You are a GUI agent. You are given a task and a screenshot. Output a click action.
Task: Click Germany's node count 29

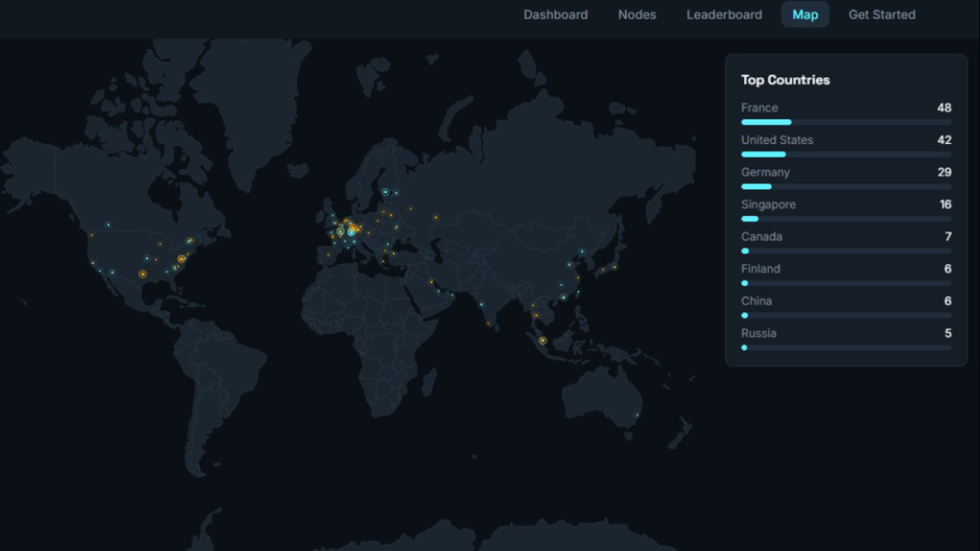944,172
